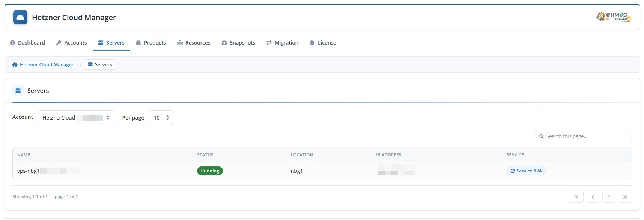Go to the last page
The height and width of the screenshot is (220, 644).
625,196
